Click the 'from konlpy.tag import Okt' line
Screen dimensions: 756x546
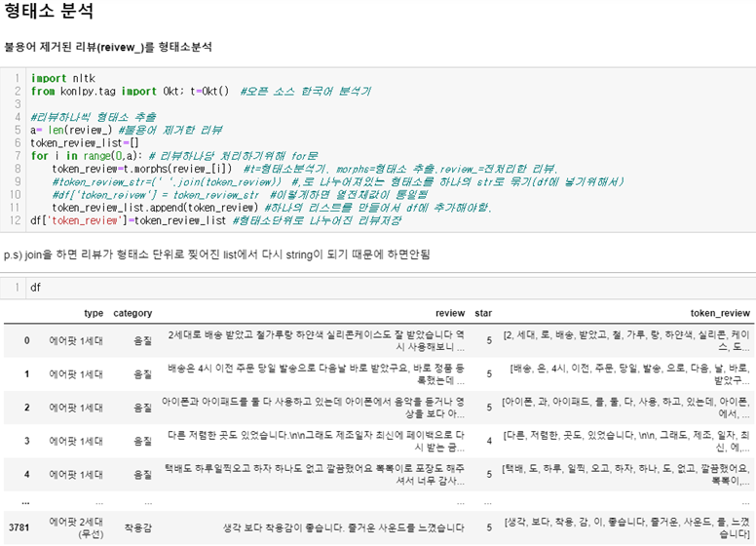(x=201, y=91)
